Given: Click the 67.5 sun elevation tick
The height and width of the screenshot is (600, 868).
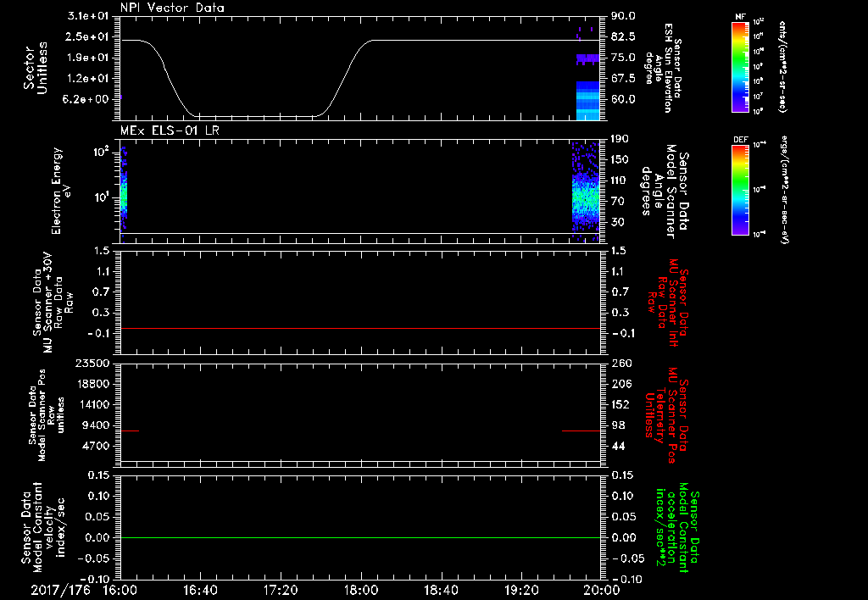Looking at the screenshot, I should click(623, 79).
